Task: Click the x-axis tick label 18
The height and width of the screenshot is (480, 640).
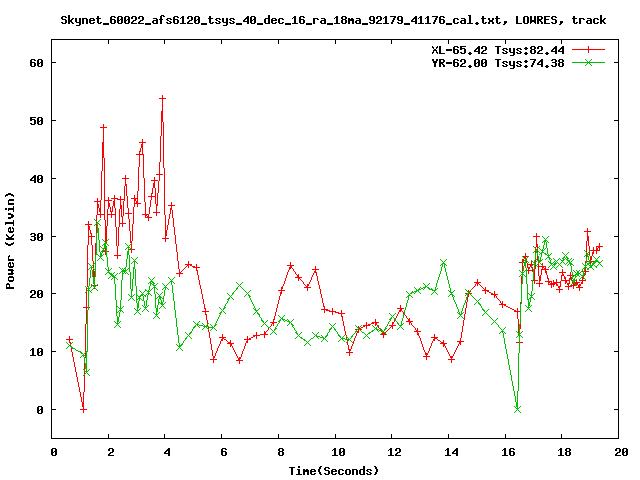Action: pyautogui.click(x=564, y=452)
